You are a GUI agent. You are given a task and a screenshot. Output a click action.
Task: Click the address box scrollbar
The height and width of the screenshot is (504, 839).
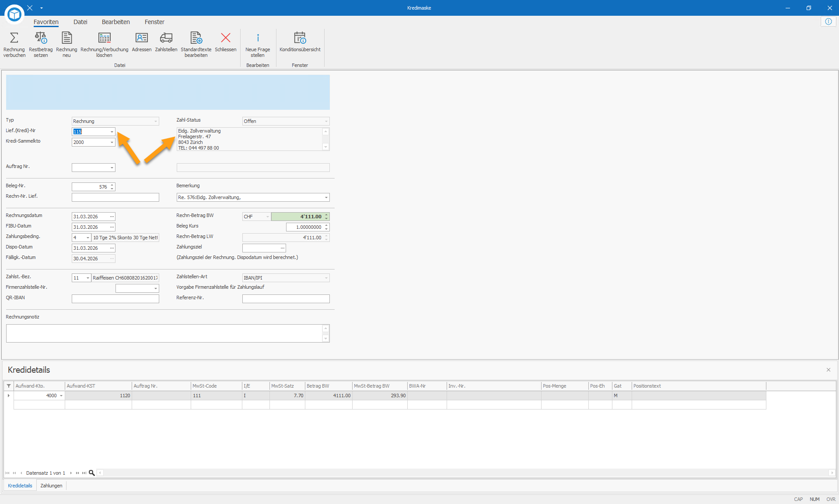[x=325, y=139]
